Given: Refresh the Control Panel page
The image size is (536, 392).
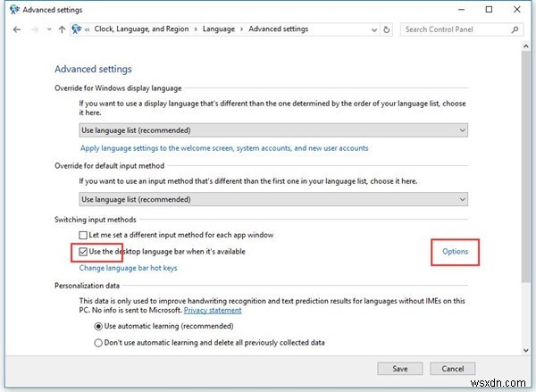Looking at the screenshot, I should point(386,29).
